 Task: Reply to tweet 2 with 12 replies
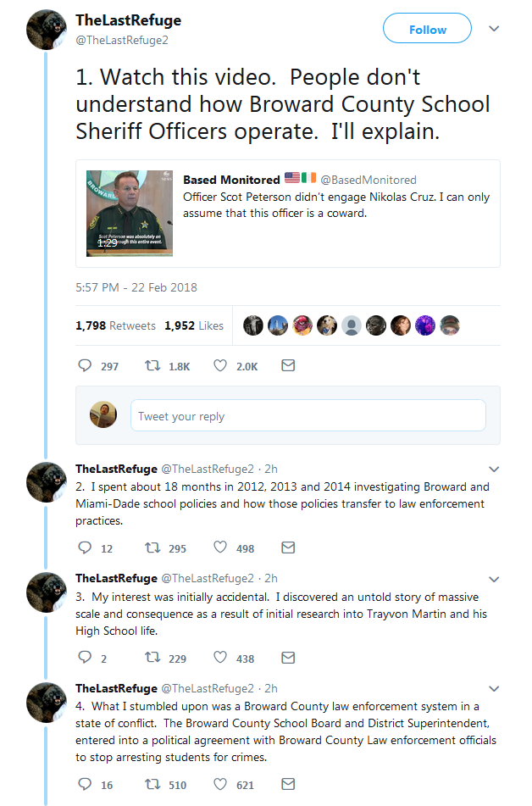coord(85,548)
